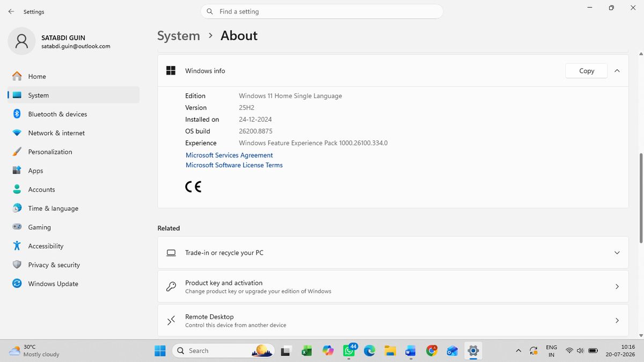Click the Related section heading

click(169, 228)
